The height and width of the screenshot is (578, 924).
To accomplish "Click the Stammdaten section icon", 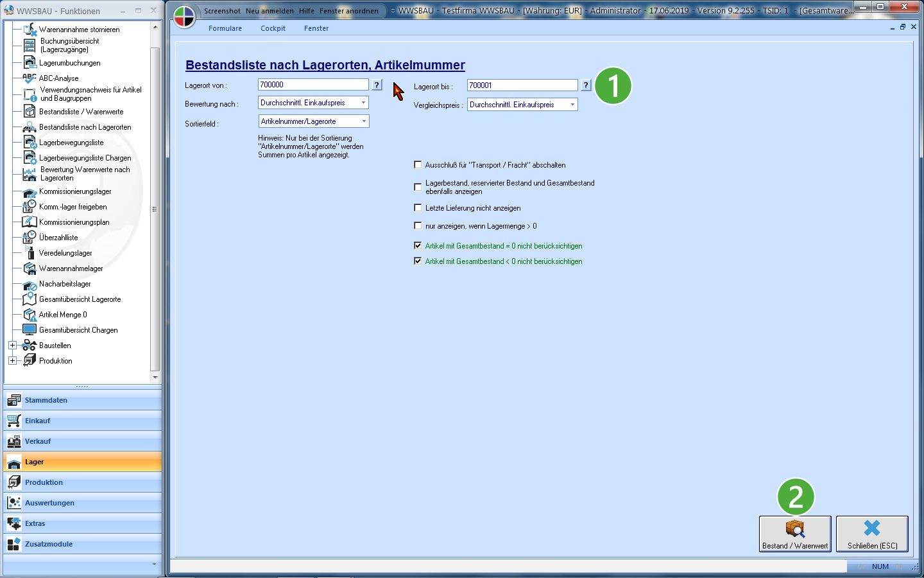I will pos(14,400).
